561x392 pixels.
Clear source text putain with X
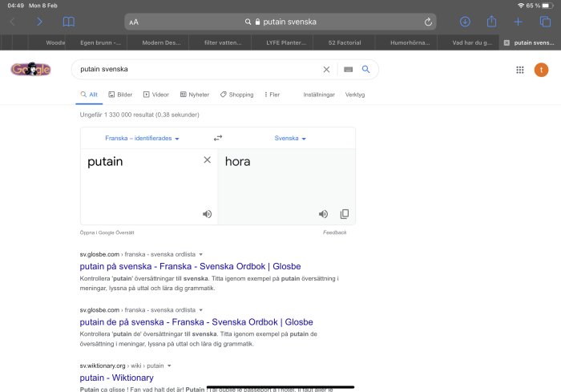(x=207, y=160)
